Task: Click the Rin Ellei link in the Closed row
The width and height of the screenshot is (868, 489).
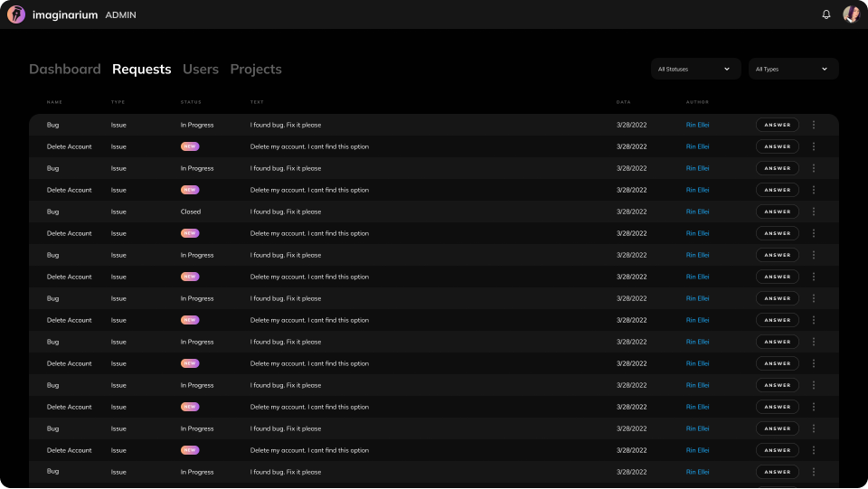Action: (697, 212)
